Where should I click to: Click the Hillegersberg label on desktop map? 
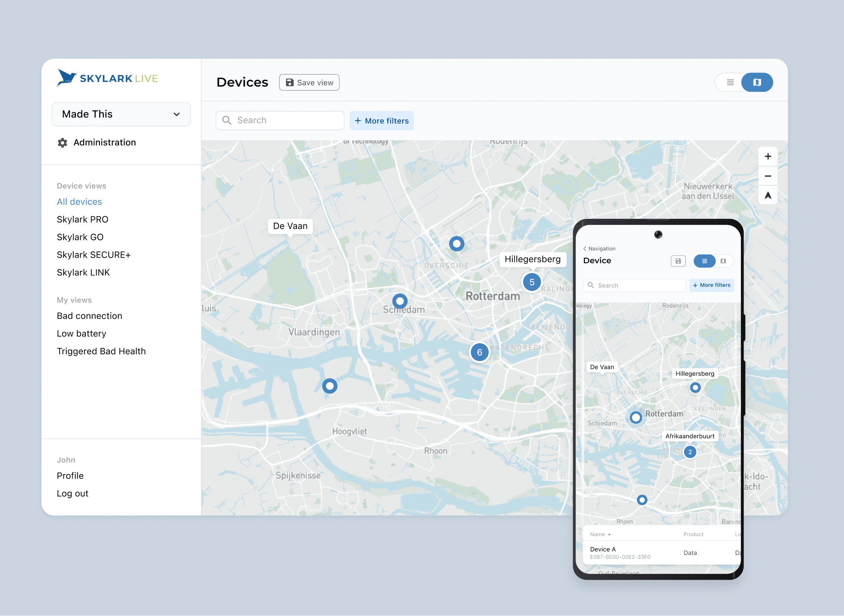pos(533,259)
